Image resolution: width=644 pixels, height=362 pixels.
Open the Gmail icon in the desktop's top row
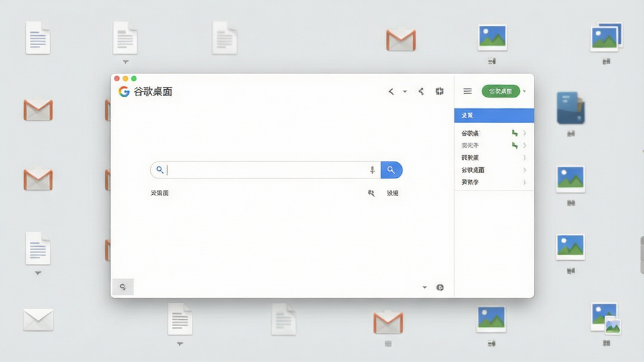click(x=401, y=40)
